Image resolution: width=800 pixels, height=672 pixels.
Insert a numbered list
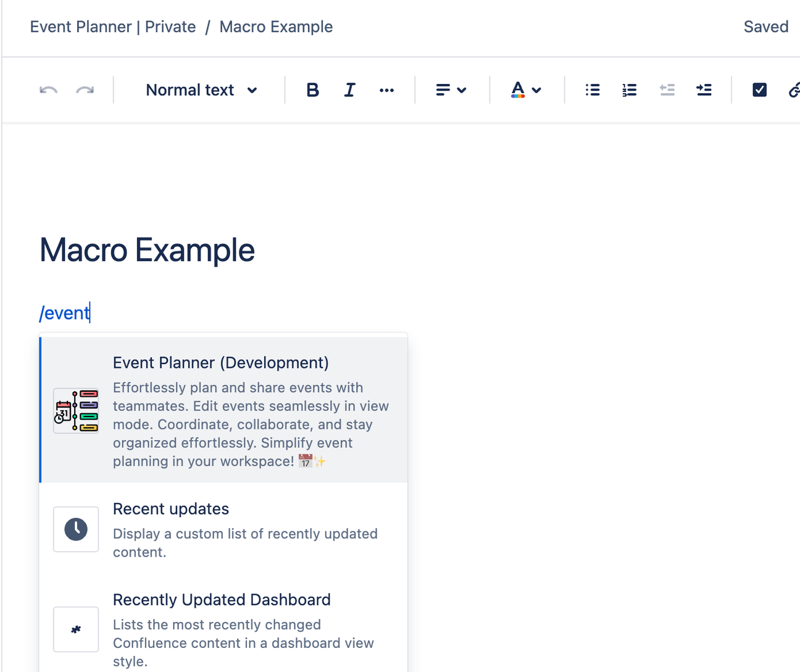pyautogui.click(x=629, y=90)
